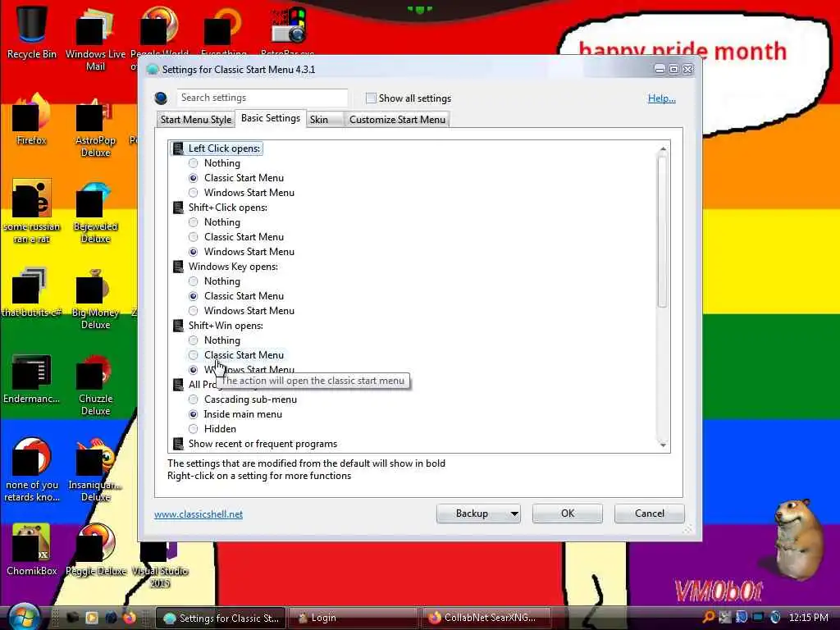Click the Windows Key opens setting icon

pyautogui.click(x=178, y=267)
